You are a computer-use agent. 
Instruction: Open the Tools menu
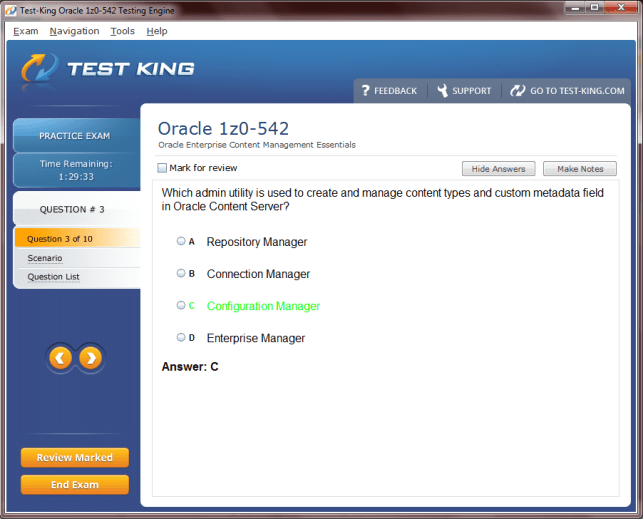click(122, 31)
